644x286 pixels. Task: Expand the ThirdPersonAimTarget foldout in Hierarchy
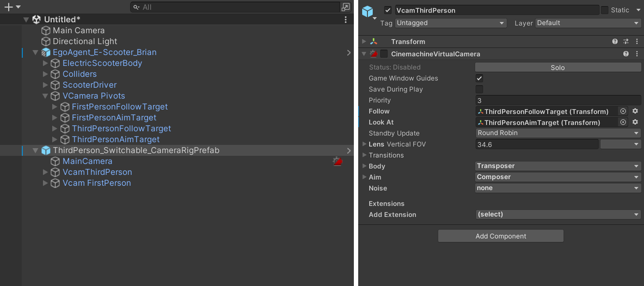tap(55, 139)
